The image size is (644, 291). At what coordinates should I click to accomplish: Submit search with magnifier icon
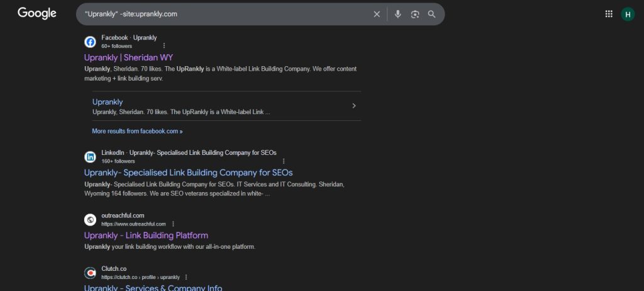click(431, 14)
